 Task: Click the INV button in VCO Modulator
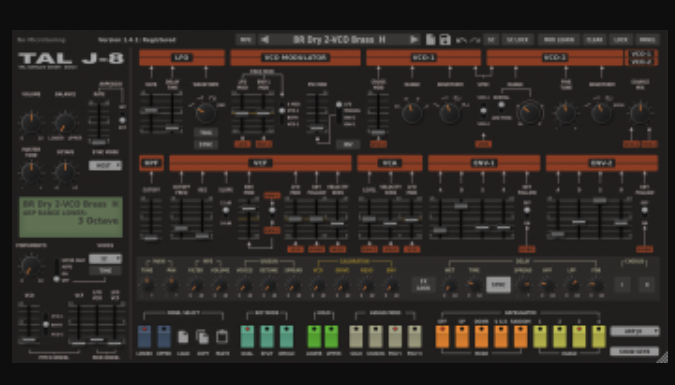pyautogui.click(x=348, y=144)
